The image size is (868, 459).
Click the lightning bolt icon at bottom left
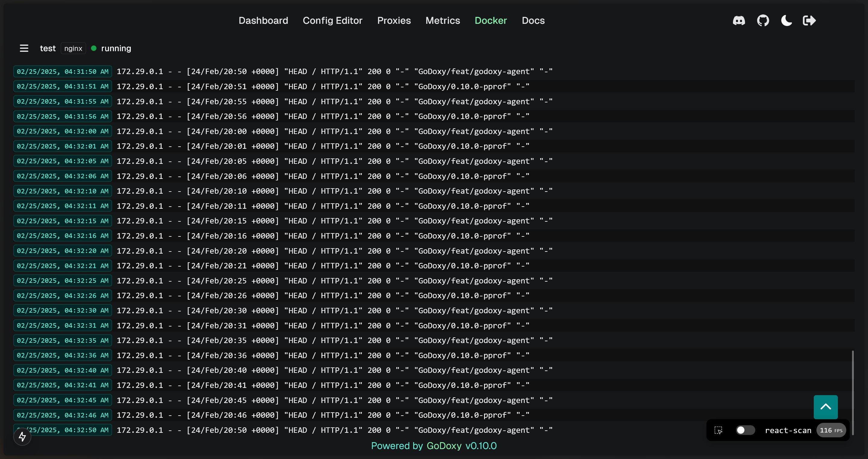coord(22,436)
